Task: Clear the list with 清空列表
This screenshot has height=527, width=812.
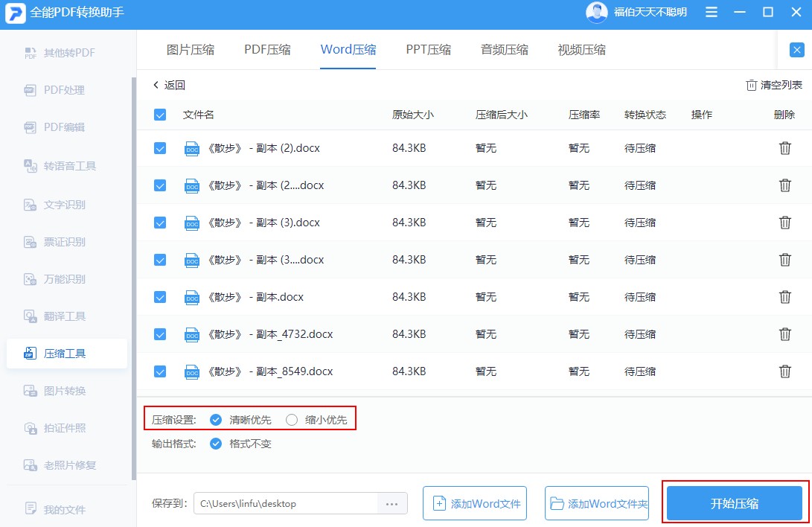Action: [774, 85]
